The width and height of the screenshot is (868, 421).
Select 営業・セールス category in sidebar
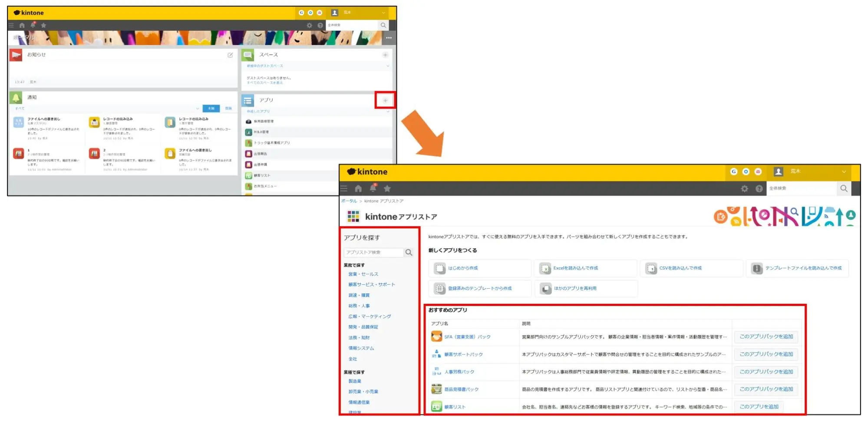click(x=363, y=274)
